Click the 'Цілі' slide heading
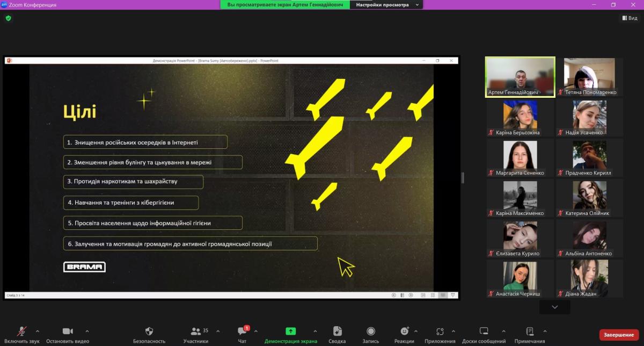Screen dimensions: 644x346 (79, 112)
